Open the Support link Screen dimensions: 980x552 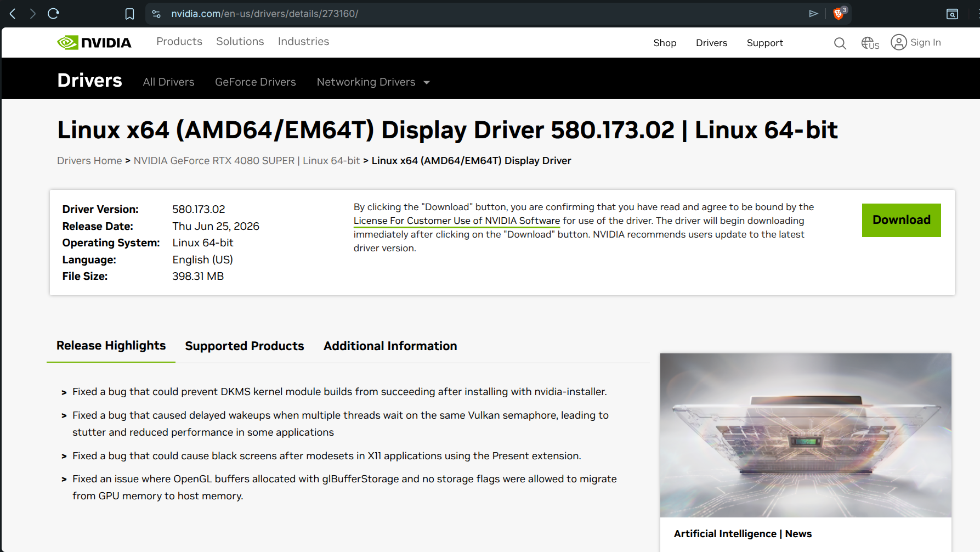765,43
